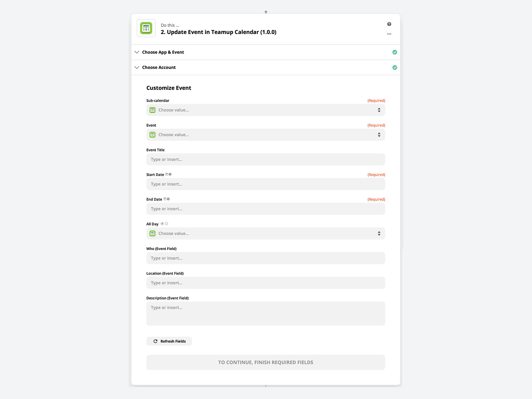Click the refresh arrow icon in Refresh Fields
The image size is (532, 399).
tap(155, 341)
